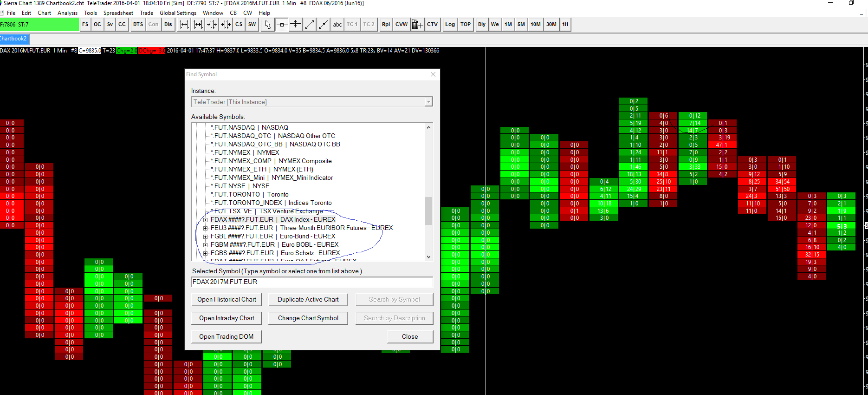Toggle the Log scale toolbar button
The width and height of the screenshot is (868, 395).
click(450, 25)
